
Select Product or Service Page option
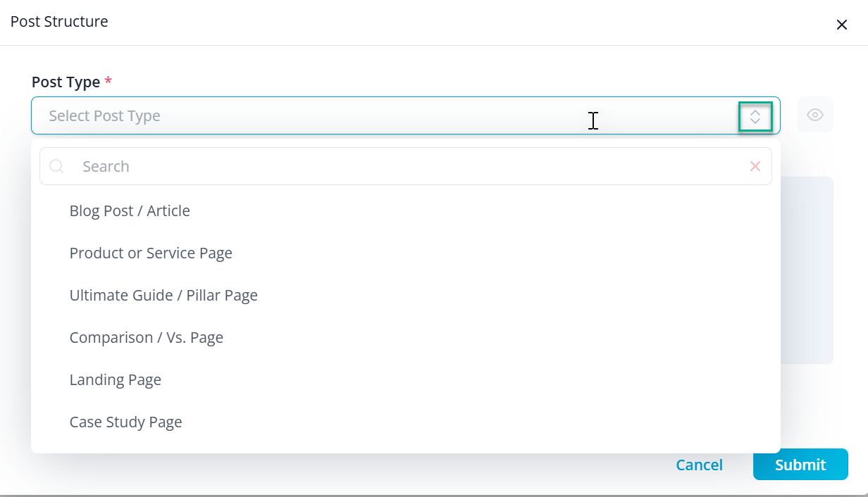[x=151, y=253]
